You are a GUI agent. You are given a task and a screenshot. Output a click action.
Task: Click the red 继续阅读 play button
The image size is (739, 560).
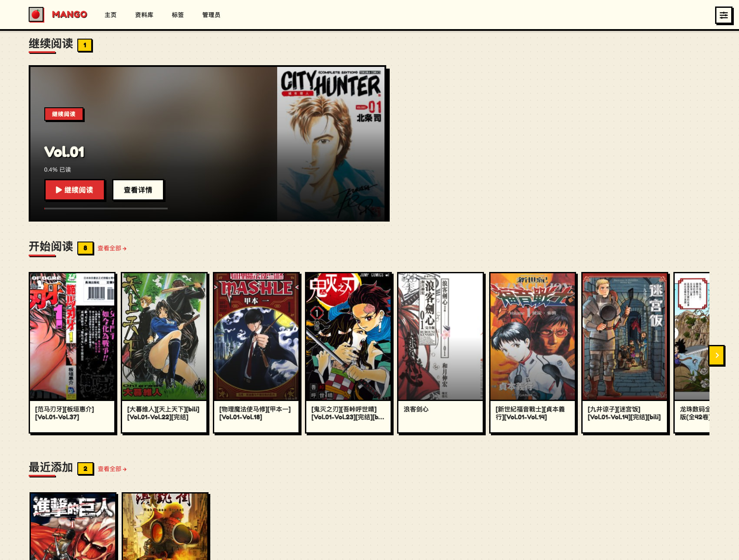(74, 190)
